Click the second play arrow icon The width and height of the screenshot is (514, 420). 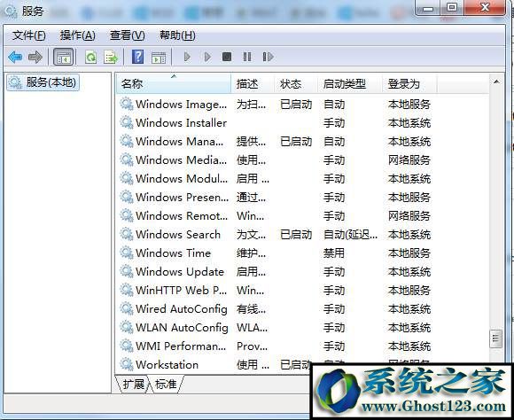click(207, 57)
